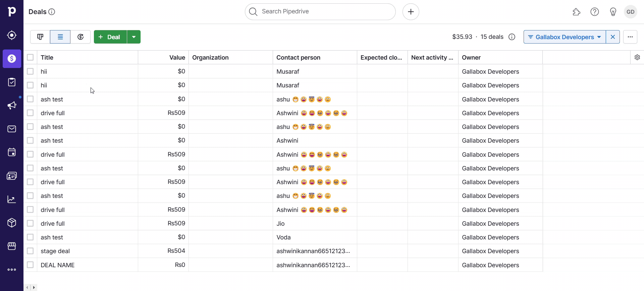Click the Search Pipedrive input field
Viewport: 644px width, 291px height.
click(320, 12)
